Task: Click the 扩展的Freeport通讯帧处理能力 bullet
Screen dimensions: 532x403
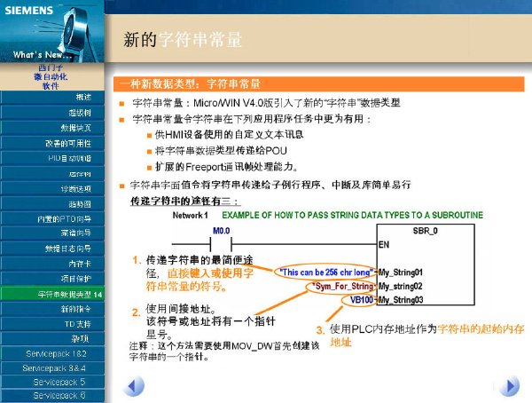Action: pyautogui.click(x=227, y=167)
